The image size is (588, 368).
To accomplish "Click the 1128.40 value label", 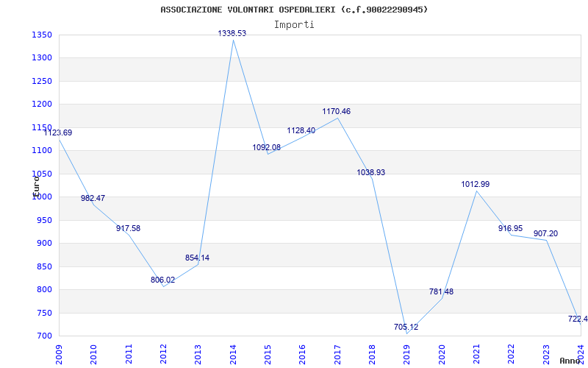I will tap(301, 131).
